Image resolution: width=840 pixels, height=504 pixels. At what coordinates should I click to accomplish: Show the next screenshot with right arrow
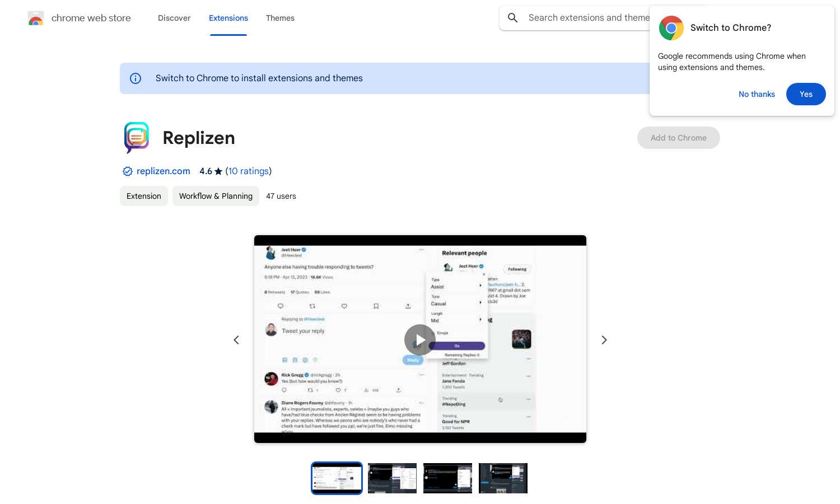[604, 340]
